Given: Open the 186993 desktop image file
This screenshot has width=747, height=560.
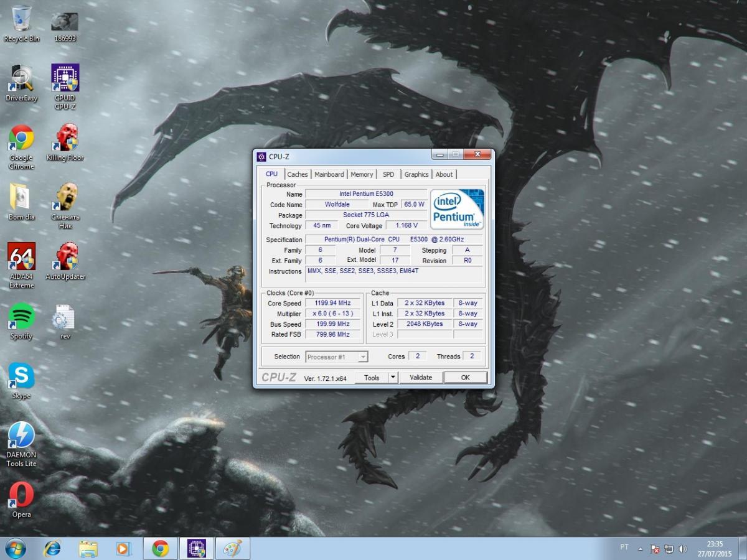Looking at the screenshot, I should (x=65, y=27).
